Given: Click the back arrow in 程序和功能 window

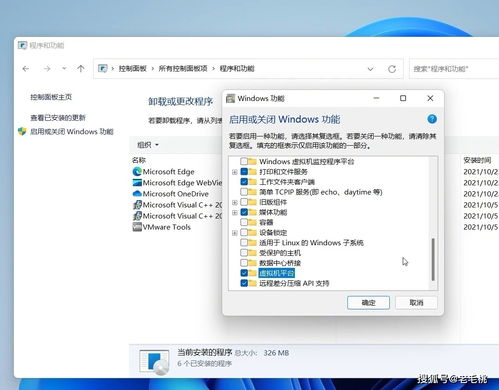Looking at the screenshot, I should 26,69.
